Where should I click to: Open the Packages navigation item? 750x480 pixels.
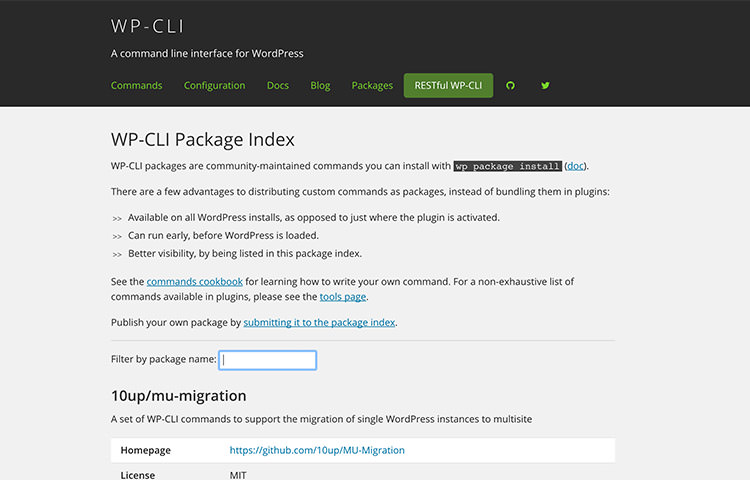(372, 86)
